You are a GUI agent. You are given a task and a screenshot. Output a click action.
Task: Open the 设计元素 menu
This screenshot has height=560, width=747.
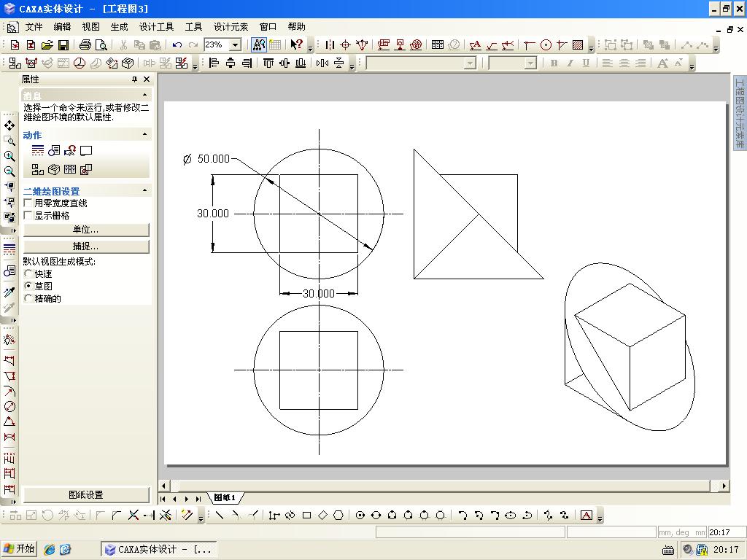point(231,27)
